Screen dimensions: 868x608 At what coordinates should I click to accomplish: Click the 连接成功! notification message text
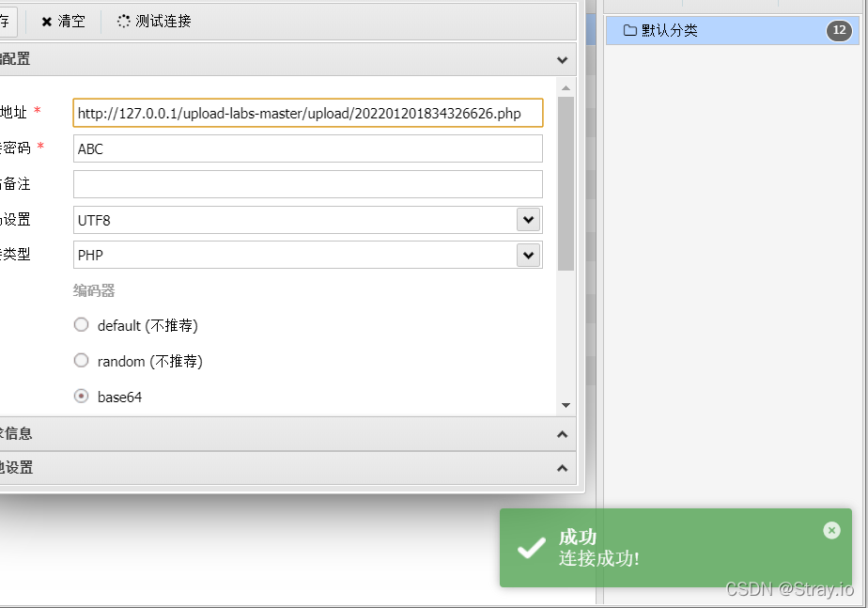(x=599, y=558)
